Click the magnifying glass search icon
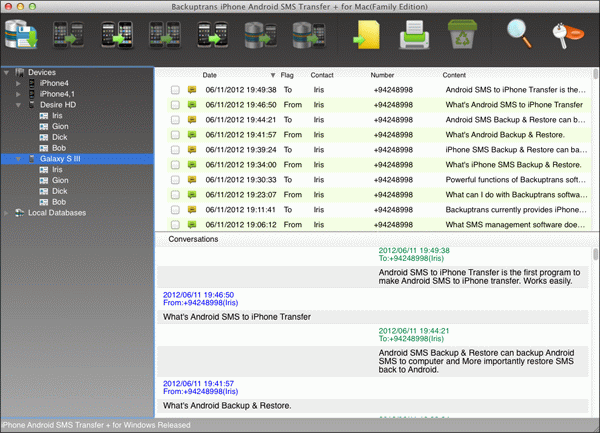 point(519,34)
